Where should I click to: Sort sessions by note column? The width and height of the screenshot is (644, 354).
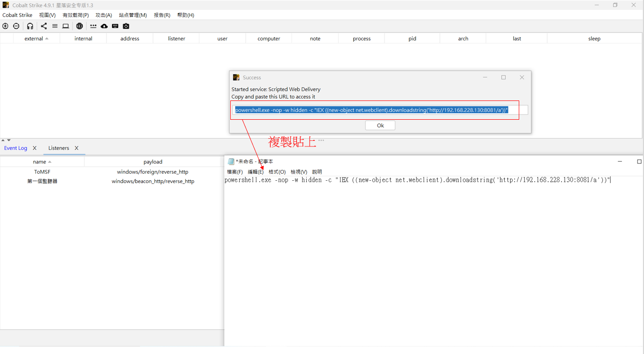315,38
